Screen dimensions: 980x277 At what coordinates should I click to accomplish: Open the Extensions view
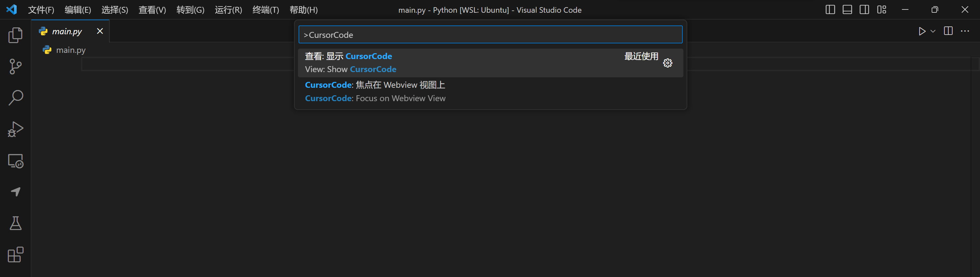[x=15, y=254]
